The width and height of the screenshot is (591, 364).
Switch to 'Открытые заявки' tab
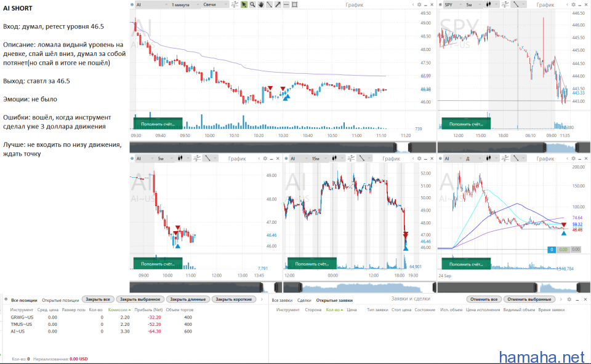334,300
